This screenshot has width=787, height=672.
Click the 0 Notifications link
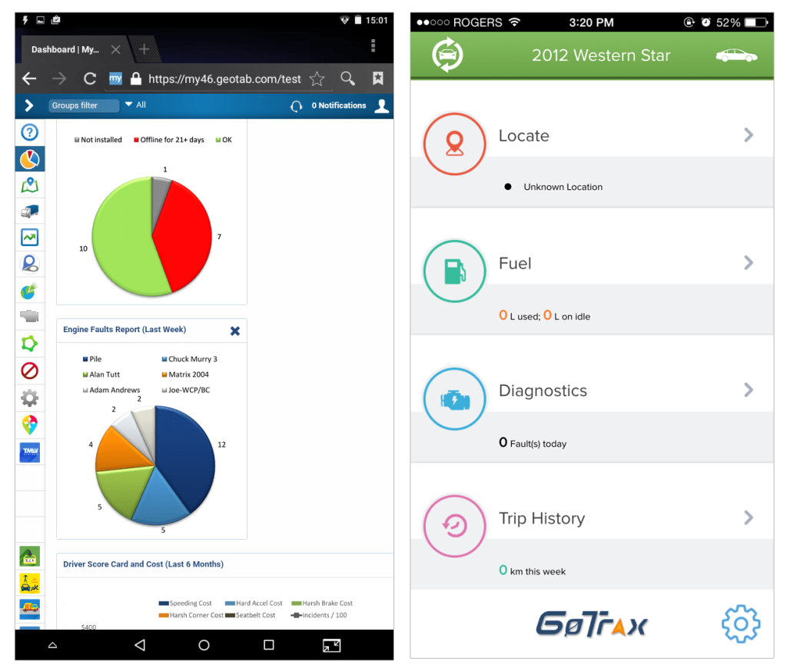(337, 106)
